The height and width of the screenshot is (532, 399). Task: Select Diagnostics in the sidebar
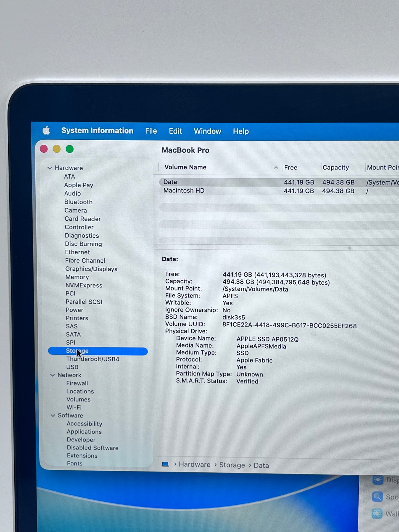click(82, 235)
